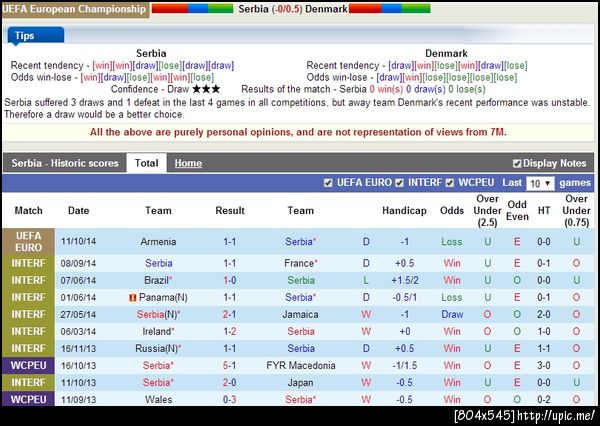The image size is (600, 426).
Task: Click the date 11/10/14
Action: (78, 242)
